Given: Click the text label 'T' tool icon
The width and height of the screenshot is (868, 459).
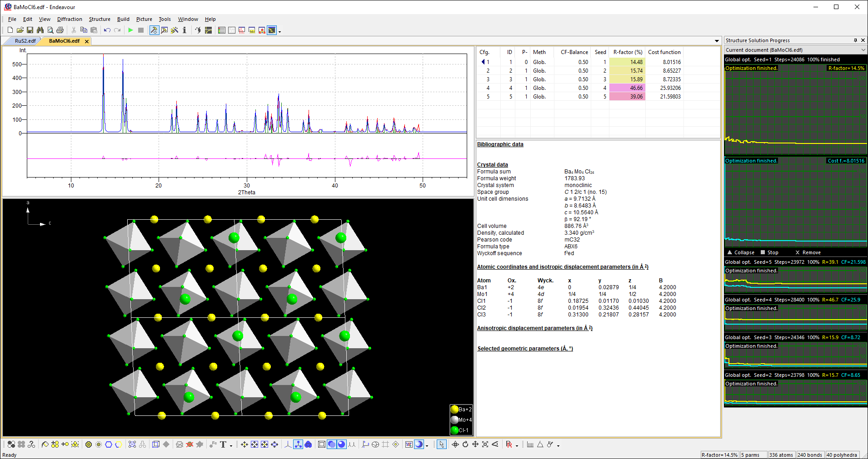Looking at the screenshot, I should coord(223,444).
